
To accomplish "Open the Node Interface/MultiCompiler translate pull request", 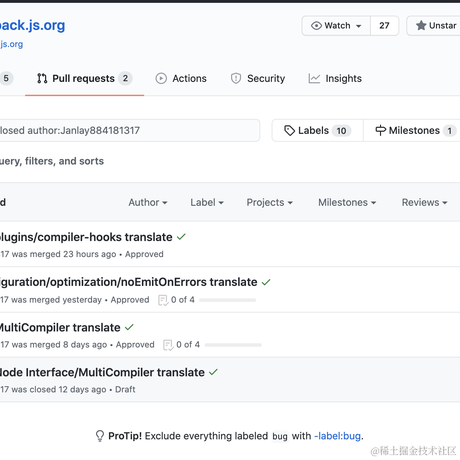I will 102,372.
